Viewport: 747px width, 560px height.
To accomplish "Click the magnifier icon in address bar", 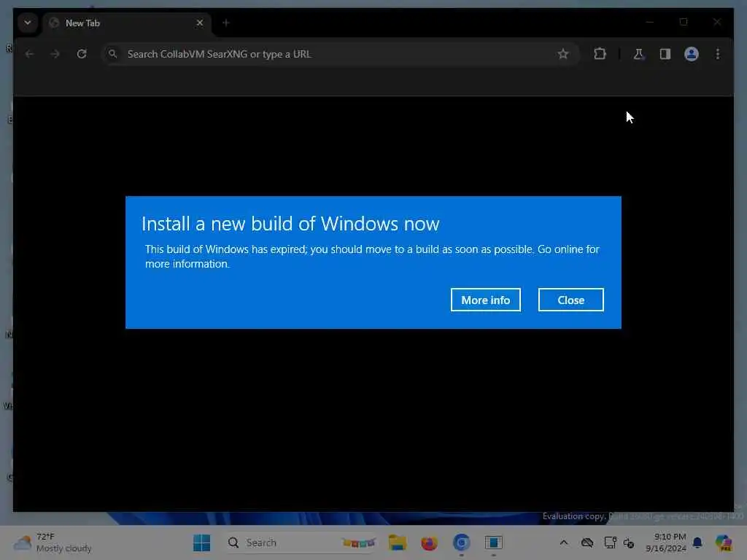I will click(x=112, y=54).
